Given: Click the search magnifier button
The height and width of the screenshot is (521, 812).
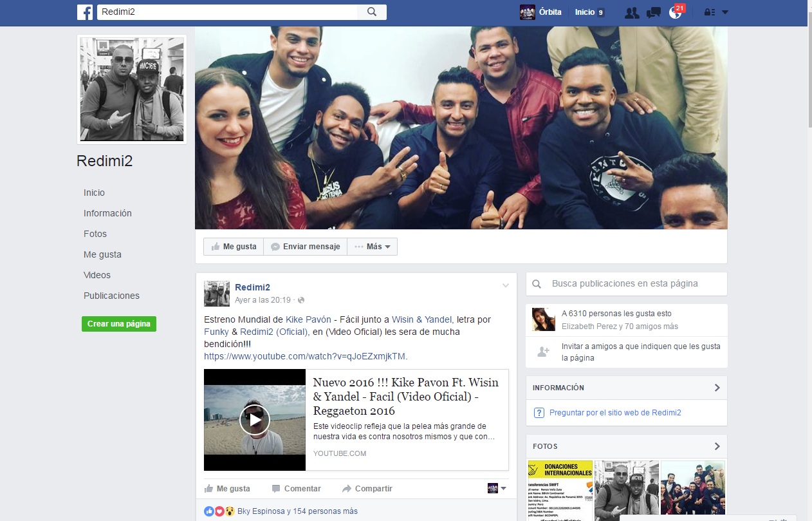Looking at the screenshot, I should [x=372, y=12].
